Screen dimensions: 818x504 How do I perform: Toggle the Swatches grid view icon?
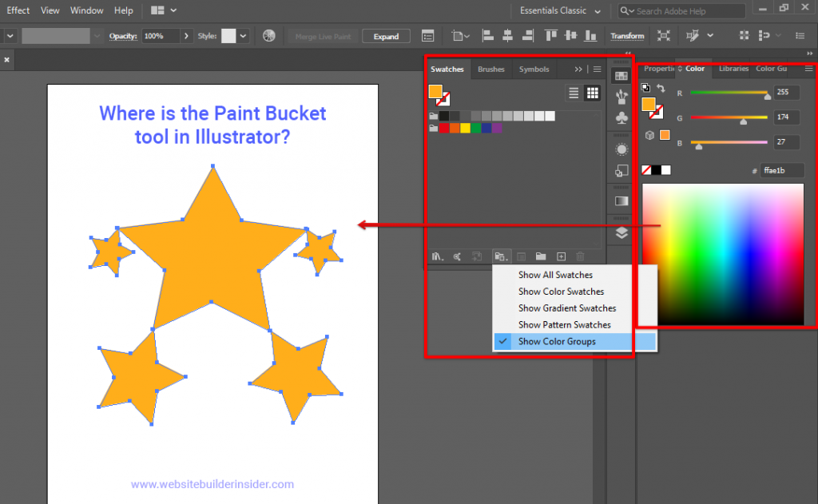click(x=592, y=93)
